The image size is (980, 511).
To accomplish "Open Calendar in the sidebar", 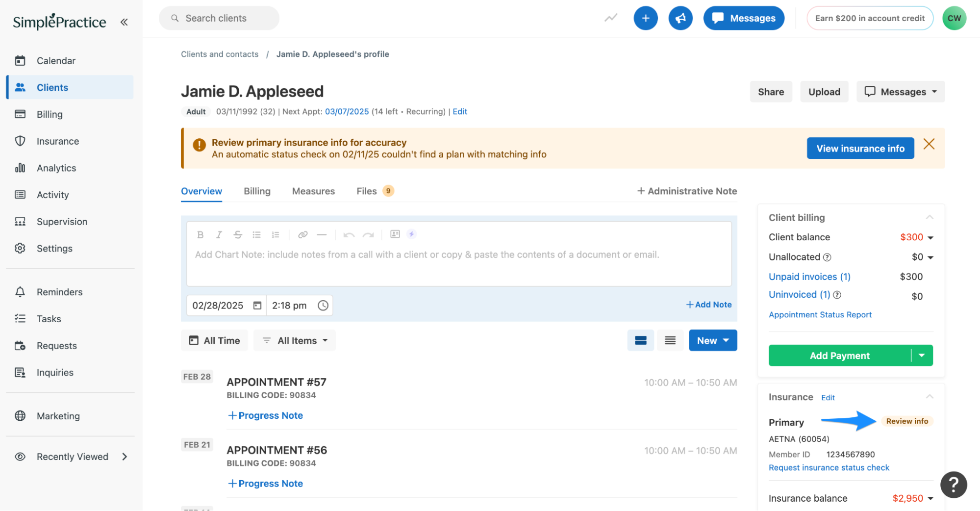I will click(x=70, y=61).
